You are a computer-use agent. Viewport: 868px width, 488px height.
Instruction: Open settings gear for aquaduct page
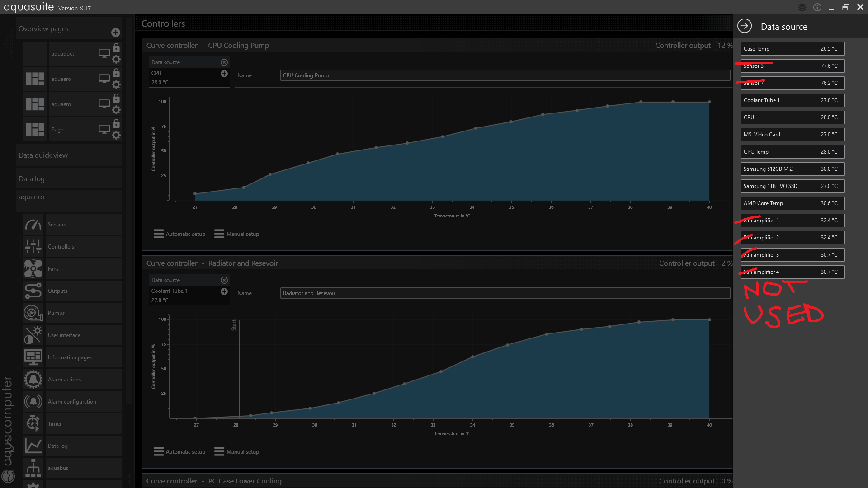click(116, 59)
